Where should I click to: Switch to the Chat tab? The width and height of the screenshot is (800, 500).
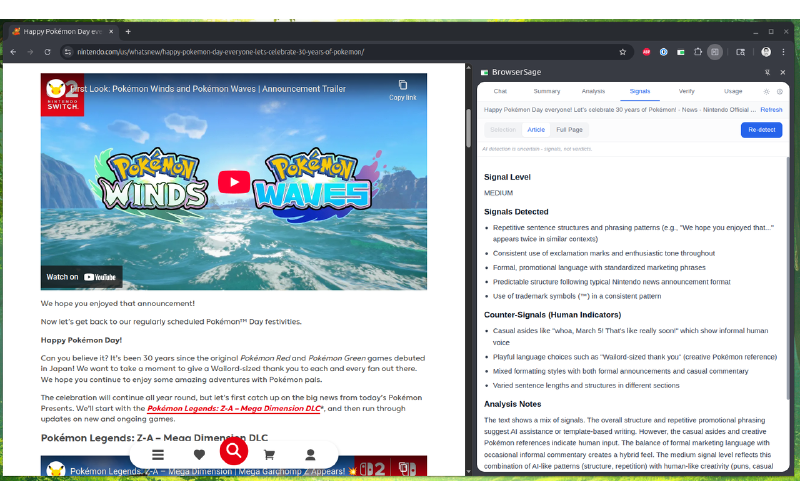pyautogui.click(x=500, y=91)
